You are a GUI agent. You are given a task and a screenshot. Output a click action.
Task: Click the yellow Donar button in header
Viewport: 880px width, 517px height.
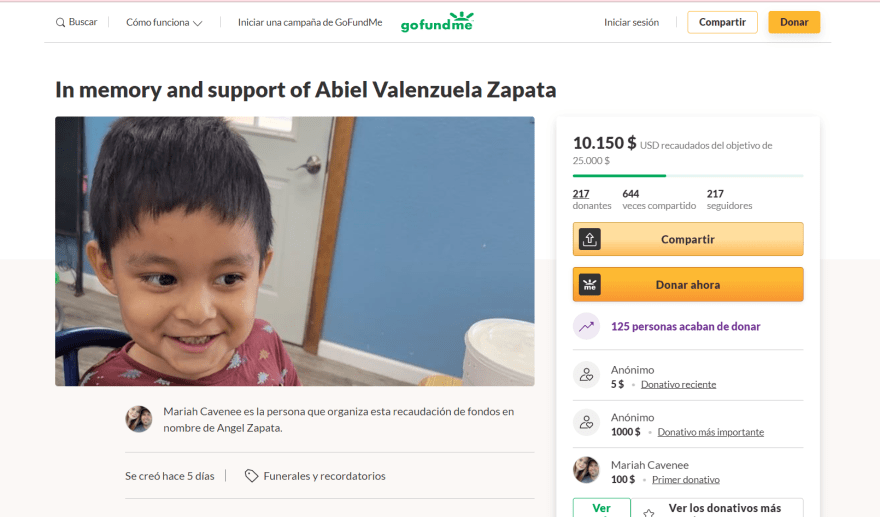pyautogui.click(x=794, y=22)
